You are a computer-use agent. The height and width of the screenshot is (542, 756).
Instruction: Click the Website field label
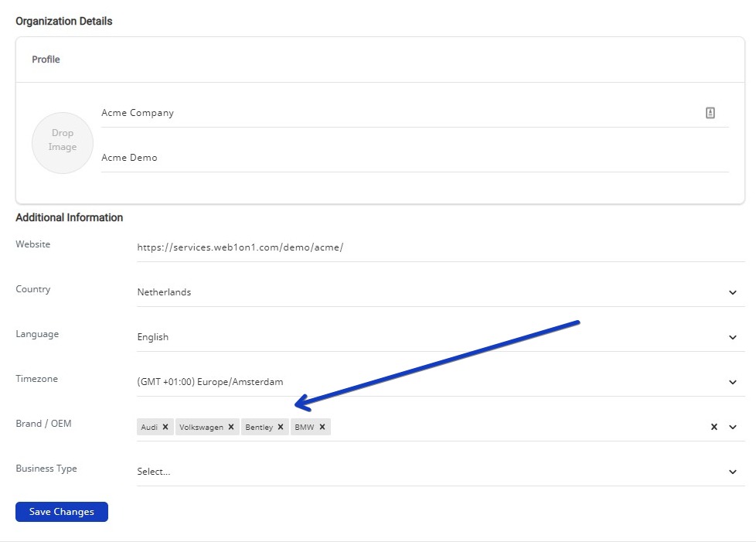32,244
